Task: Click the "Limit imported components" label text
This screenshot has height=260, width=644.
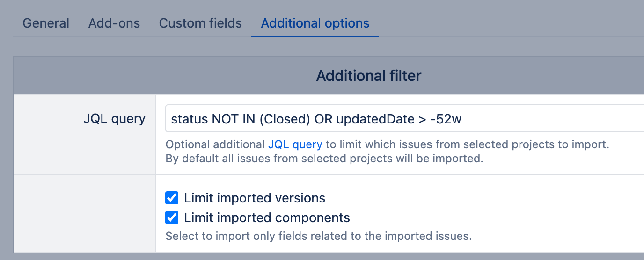Action: 267,217
